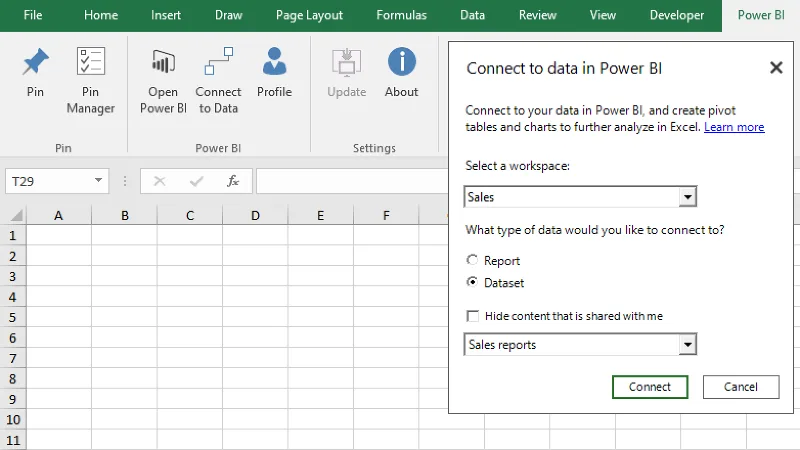The width and height of the screenshot is (800, 450).
Task: Check Hide content that is shared with me
Action: click(x=473, y=316)
